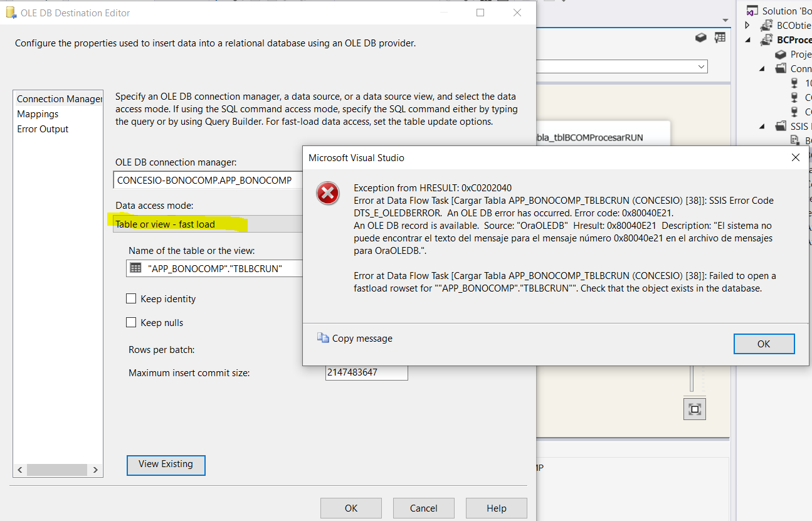Click the table icon beside "APP_BONOCOMP"."TBLBCRUN"
Viewport: 812px width, 521px height.
[135, 268]
